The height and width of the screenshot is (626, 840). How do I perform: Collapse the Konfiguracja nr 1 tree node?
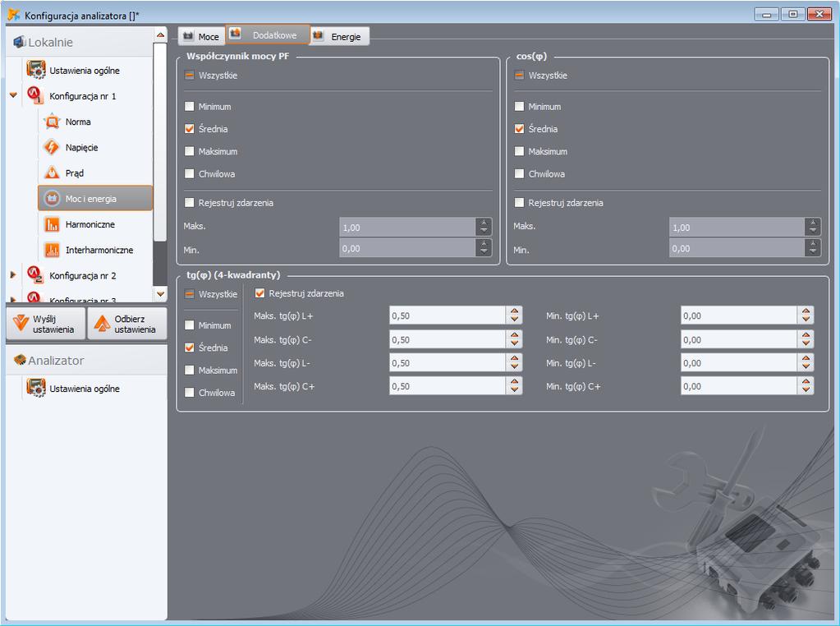coord(13,94)
